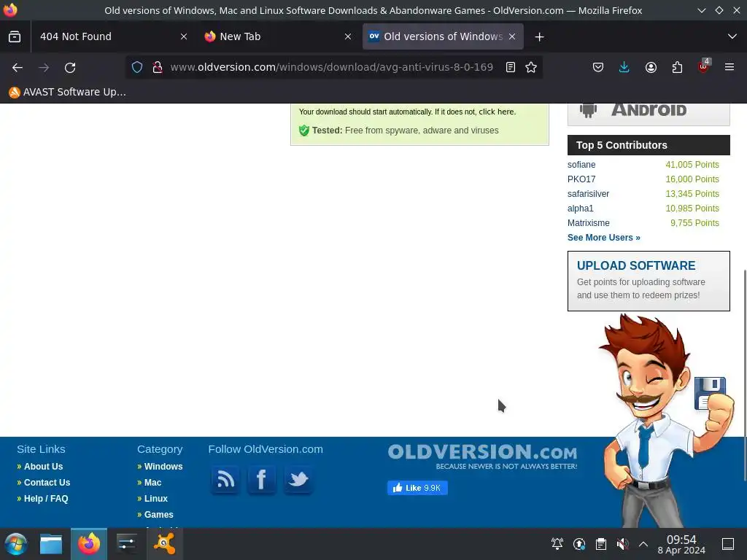The image size is (747, 560).
Task: Open the Windows category footer link
Action: pyautogui.click(x=163, y=467)
